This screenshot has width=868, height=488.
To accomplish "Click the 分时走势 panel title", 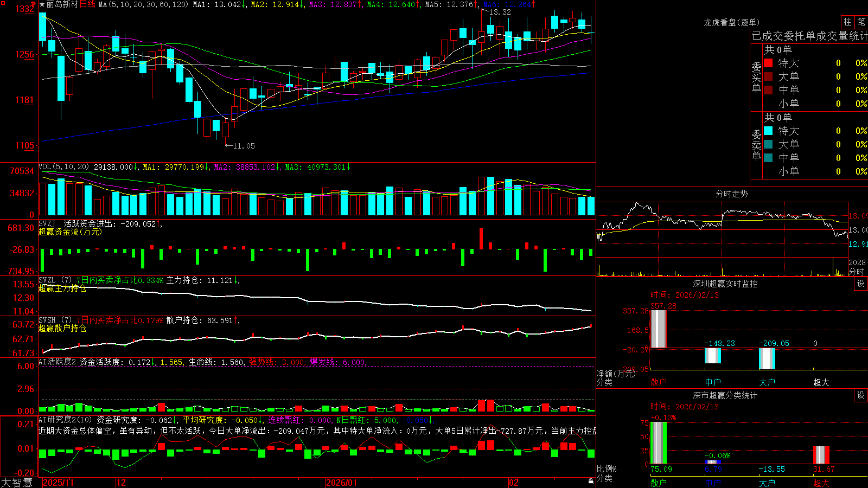I will 731,194.
